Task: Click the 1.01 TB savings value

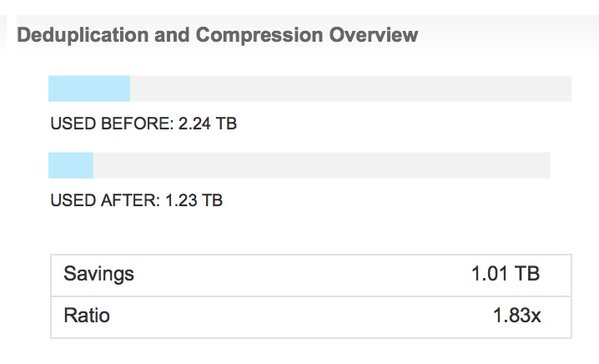Action: [x=505, y=274]
